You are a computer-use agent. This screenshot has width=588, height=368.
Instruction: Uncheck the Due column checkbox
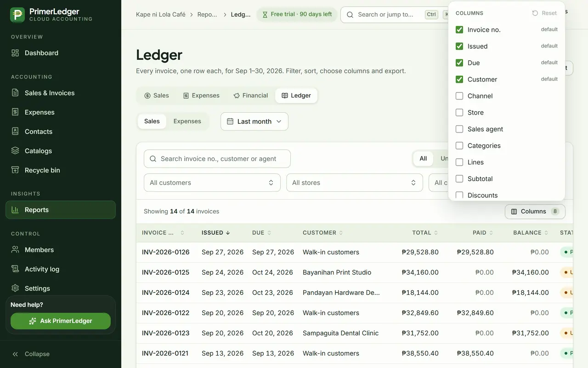pyautogui.click(x=459, y=63)
